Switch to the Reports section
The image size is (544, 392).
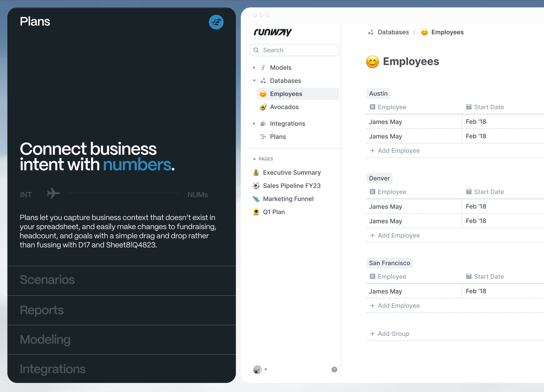tap(42, 310)
